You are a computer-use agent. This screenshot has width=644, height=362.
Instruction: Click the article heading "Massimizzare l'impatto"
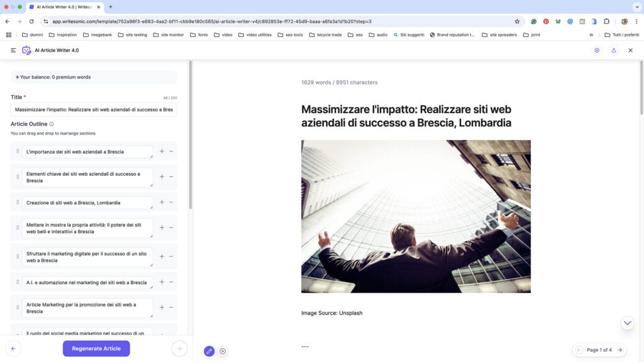(406, 116)
